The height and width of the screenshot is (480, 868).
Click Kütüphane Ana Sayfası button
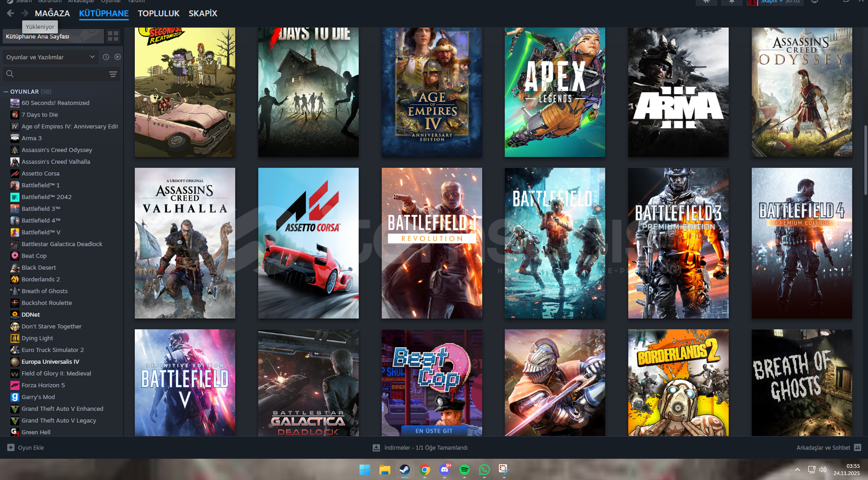tap(53, 36)
